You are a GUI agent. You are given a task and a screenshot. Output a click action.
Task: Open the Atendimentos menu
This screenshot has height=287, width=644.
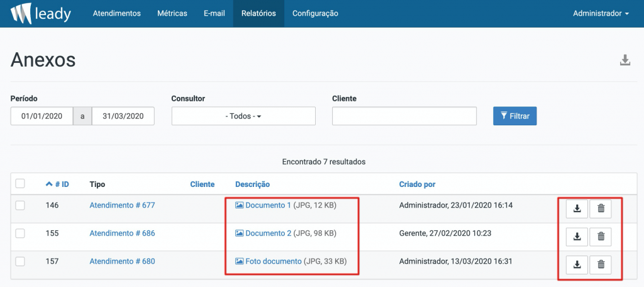coord(116,14)
